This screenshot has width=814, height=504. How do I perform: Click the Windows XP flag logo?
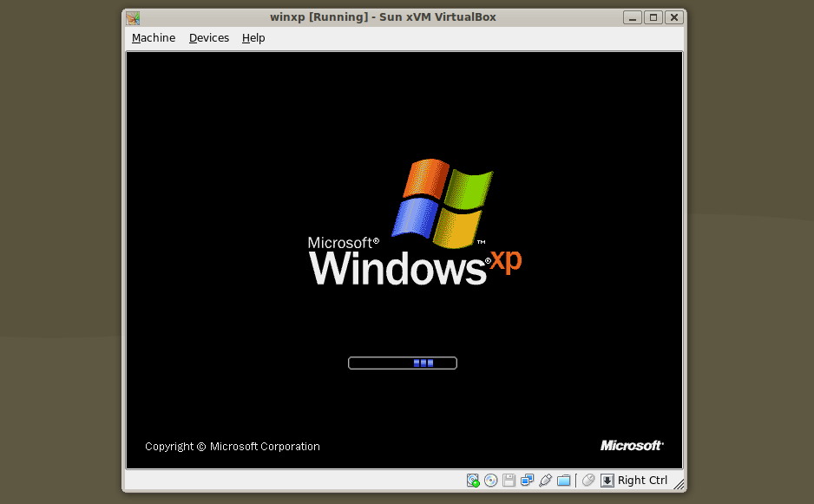(443, 200)
